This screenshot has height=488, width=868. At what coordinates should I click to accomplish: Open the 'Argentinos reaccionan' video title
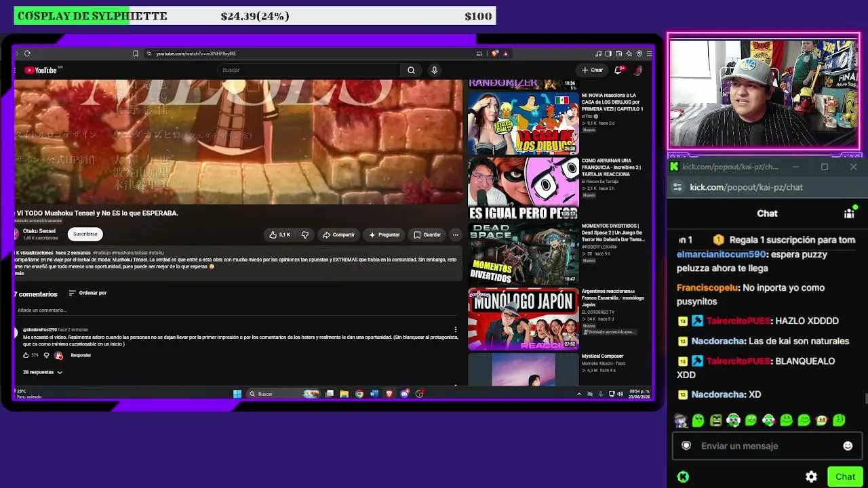[x=612, y=298]
